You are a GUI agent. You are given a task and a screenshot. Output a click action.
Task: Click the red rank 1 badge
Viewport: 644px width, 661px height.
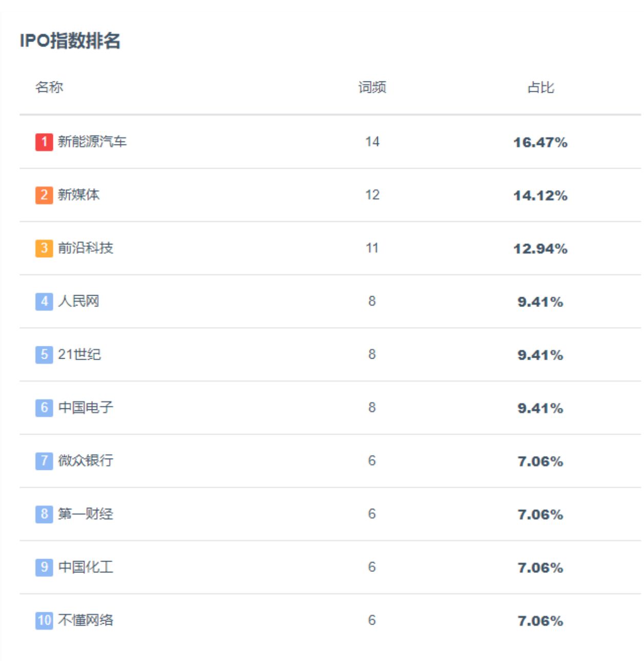(x=44, y=142)
